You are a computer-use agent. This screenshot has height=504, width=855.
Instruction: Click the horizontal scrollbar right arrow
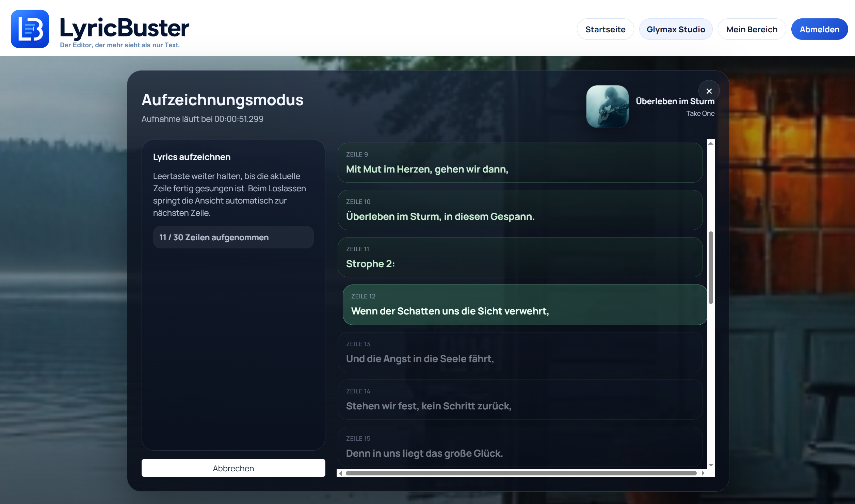pyautogui.click(x=703, y=473)
